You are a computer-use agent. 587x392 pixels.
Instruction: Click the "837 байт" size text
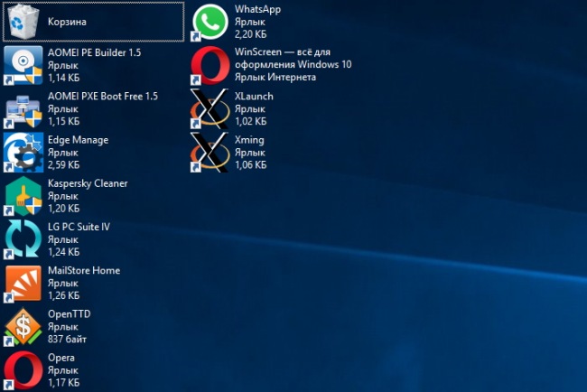(67, 340)
